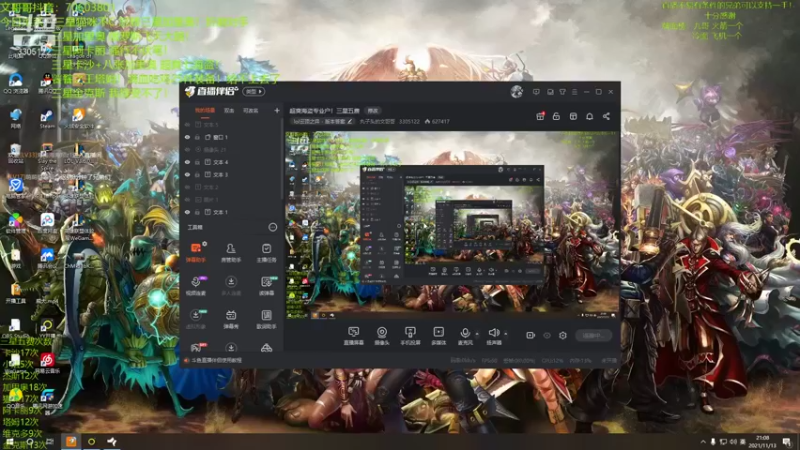Open the 房管助手 tool
Image resolution: width=800 pixels, height=450 pixels.
pos(231,252)
